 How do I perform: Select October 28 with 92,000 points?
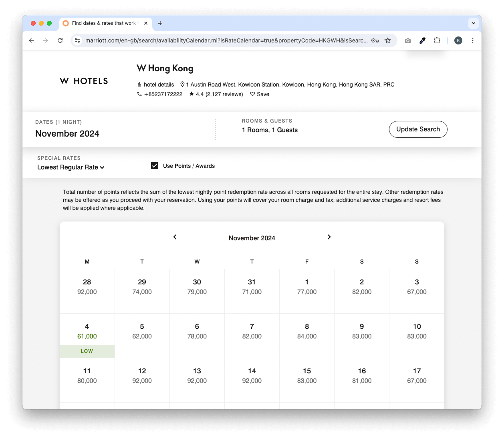coord(87,291)
